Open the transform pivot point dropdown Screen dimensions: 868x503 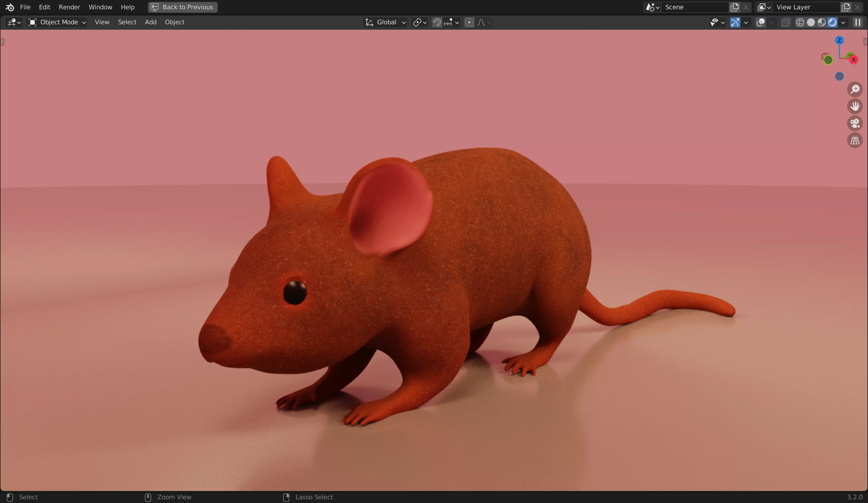[420, 22]
